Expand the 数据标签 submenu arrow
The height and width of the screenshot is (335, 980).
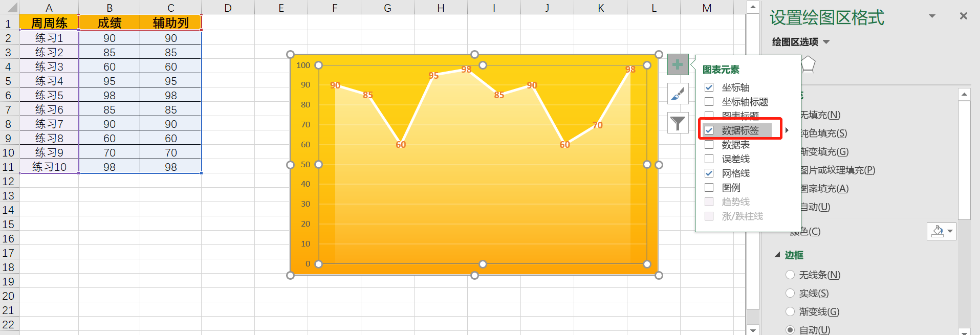(x=787, y=130)
